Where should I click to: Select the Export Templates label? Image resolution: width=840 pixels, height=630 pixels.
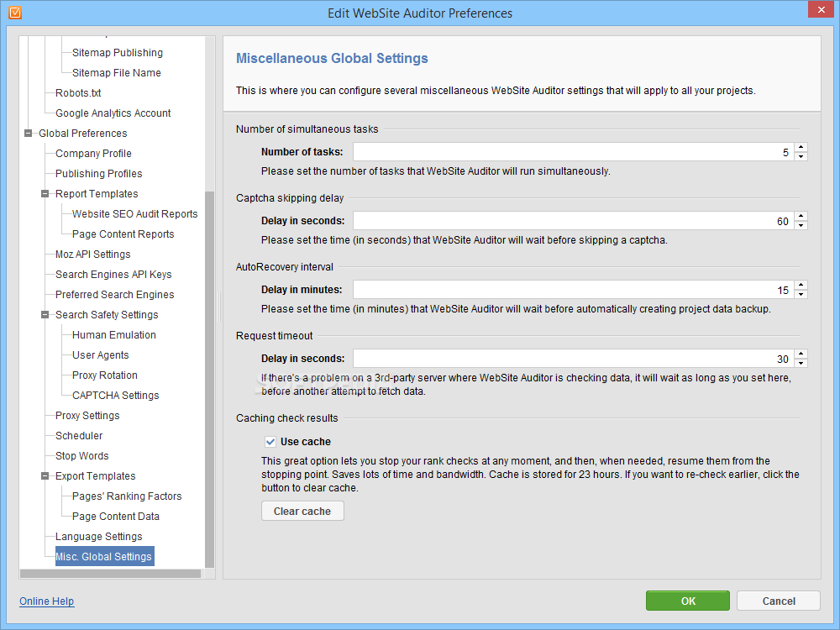[x=96, y=476]
